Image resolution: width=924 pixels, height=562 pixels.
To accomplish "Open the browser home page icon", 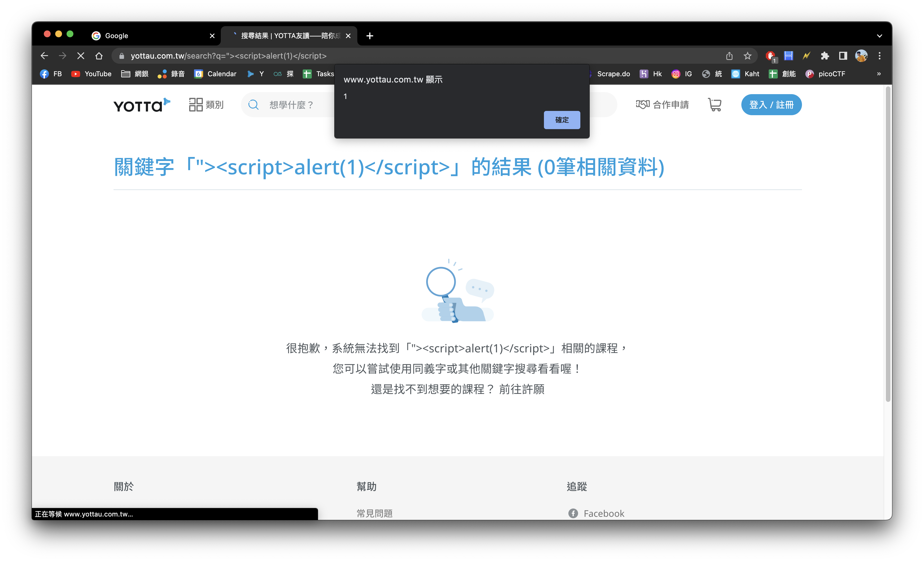I will point(99,56).
